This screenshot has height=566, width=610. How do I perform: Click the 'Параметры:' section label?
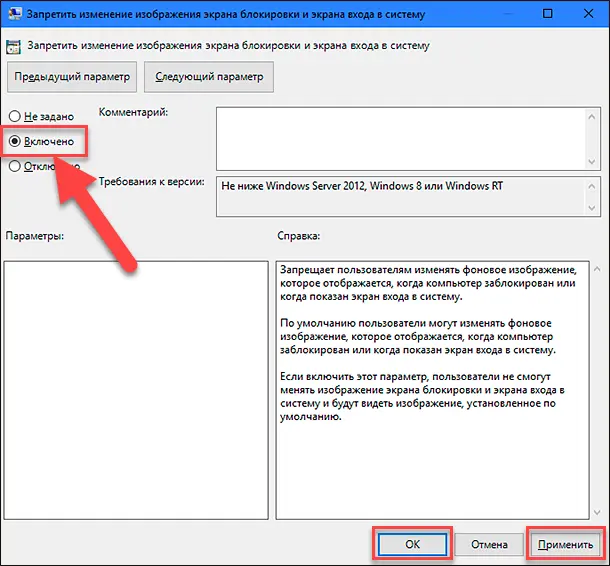click(x=35, y=236)
